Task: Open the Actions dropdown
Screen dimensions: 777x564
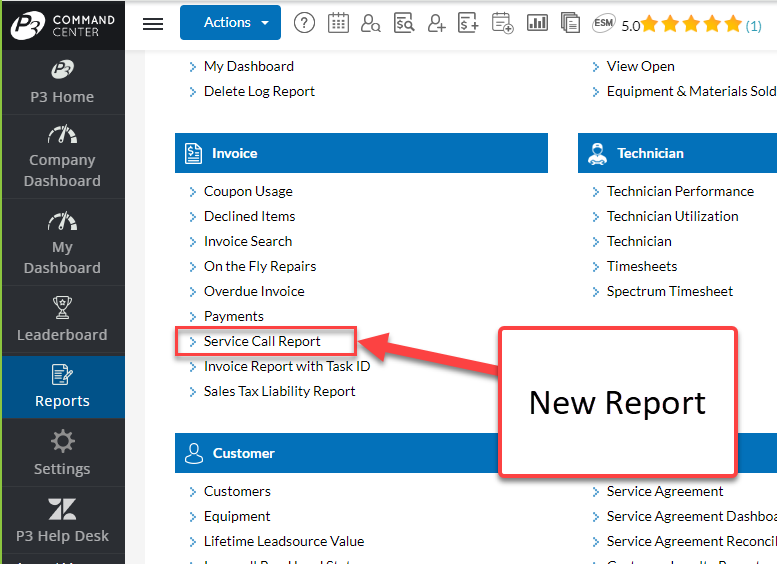Action: coord(230,22)
